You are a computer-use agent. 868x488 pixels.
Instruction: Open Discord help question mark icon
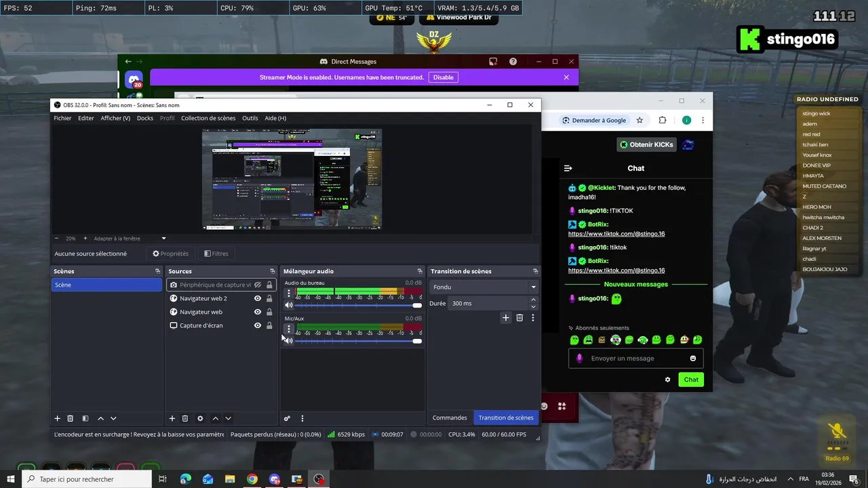tap(513, 62)
